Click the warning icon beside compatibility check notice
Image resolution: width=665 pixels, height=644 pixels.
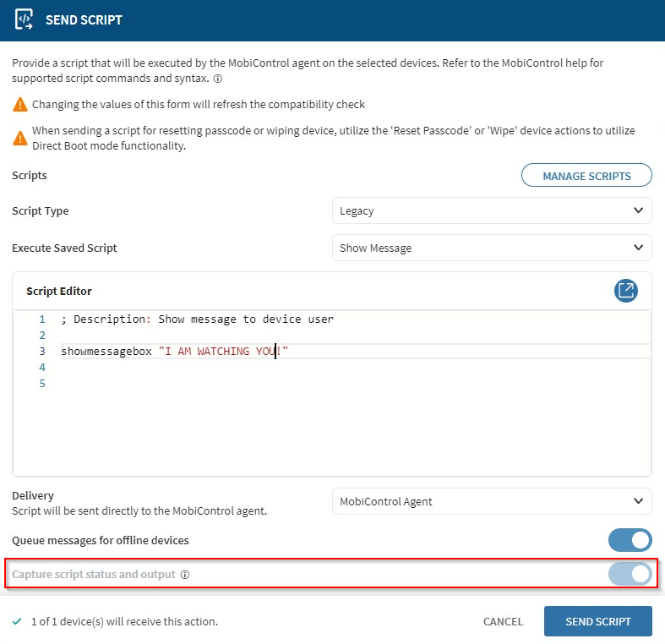point(19,105)
